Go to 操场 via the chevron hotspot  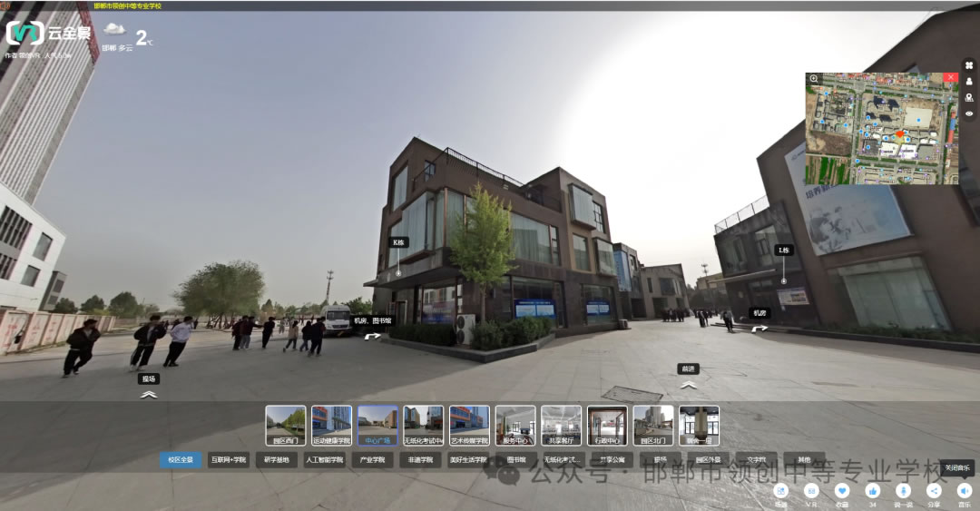[148, 395]
